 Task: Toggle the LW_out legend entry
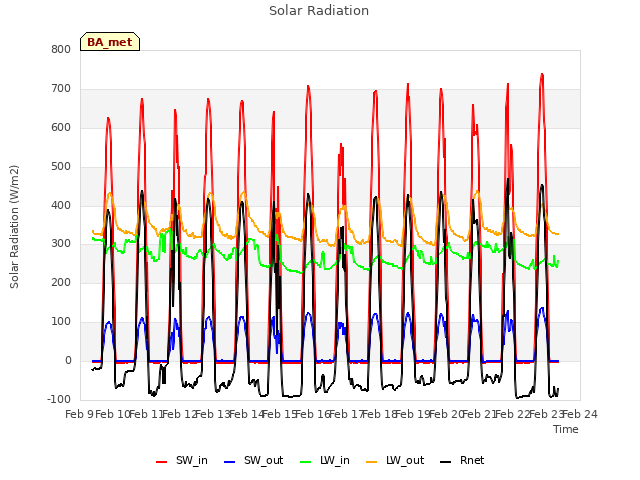pyautogui.click(x=395, y=460)
